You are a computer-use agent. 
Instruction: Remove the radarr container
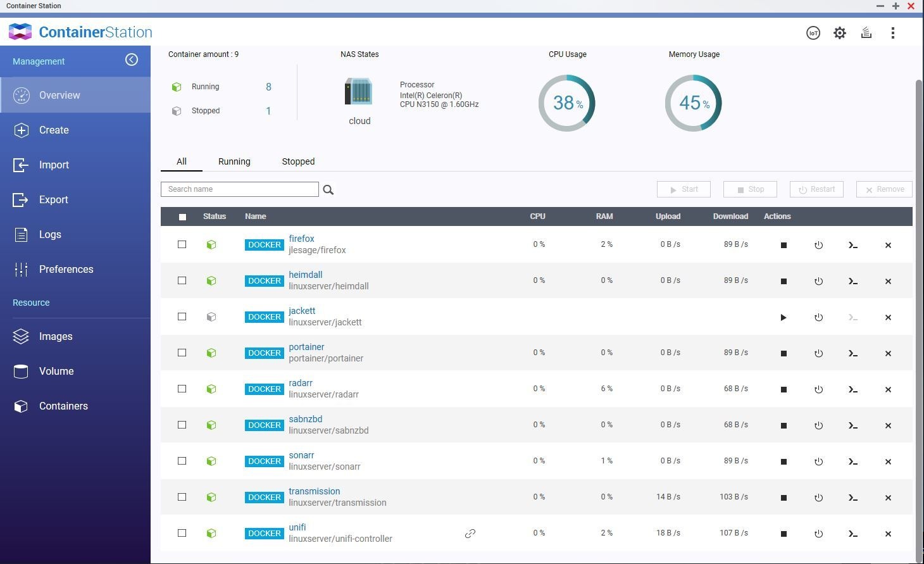[x=888, y=389]
